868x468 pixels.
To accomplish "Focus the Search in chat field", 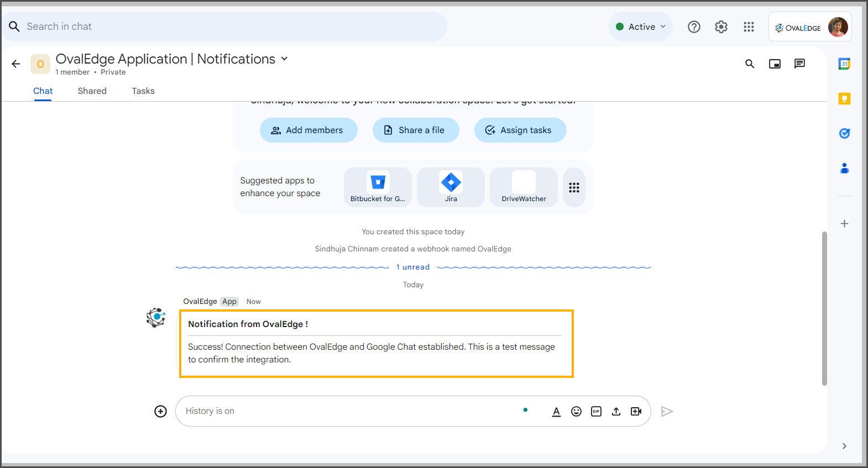I will pos(224,27).
